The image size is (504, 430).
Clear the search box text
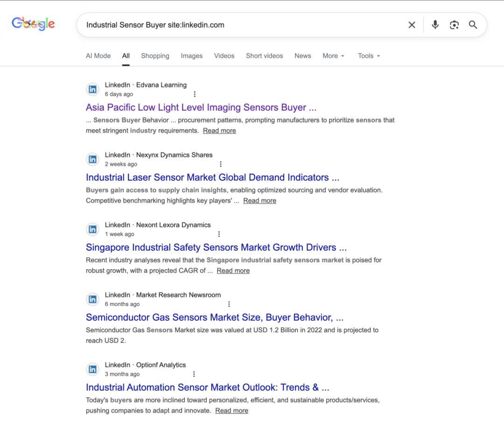(x=412, y=25)
